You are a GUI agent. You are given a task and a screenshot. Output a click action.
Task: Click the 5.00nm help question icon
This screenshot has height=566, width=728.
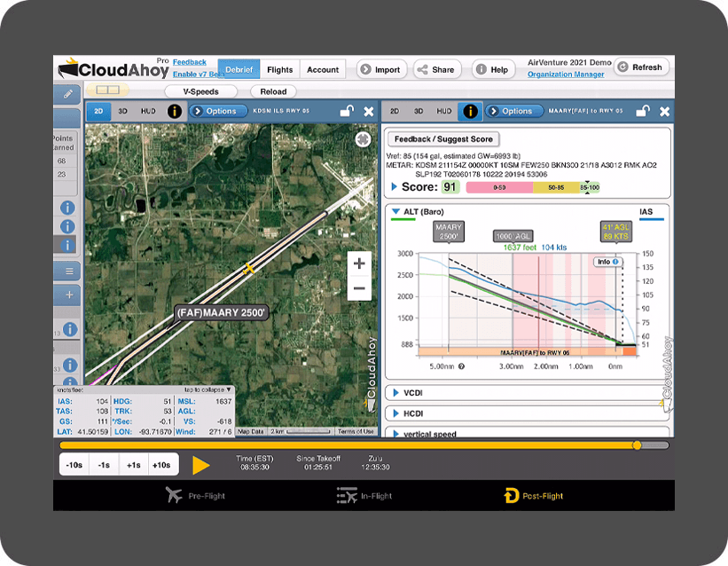coord(461,366)
